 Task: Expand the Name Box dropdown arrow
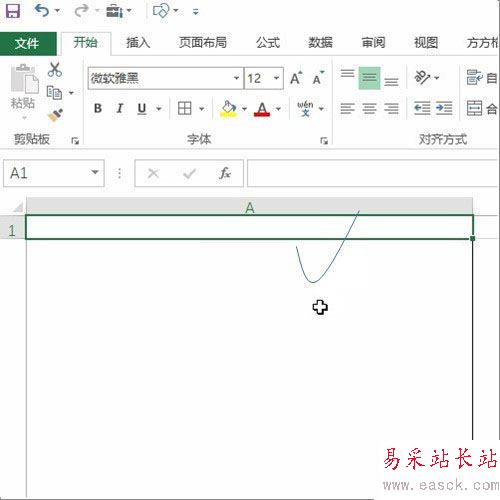95,173
